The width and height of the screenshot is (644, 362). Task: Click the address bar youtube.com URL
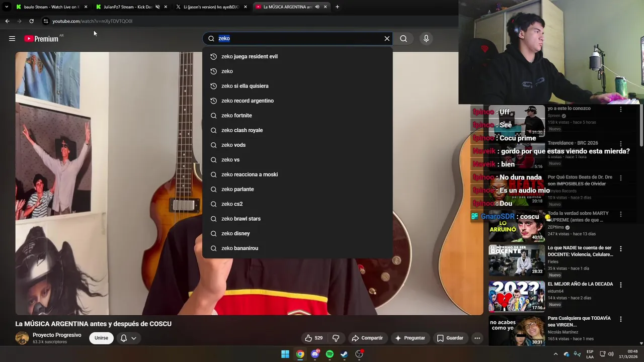coord(93,21)
